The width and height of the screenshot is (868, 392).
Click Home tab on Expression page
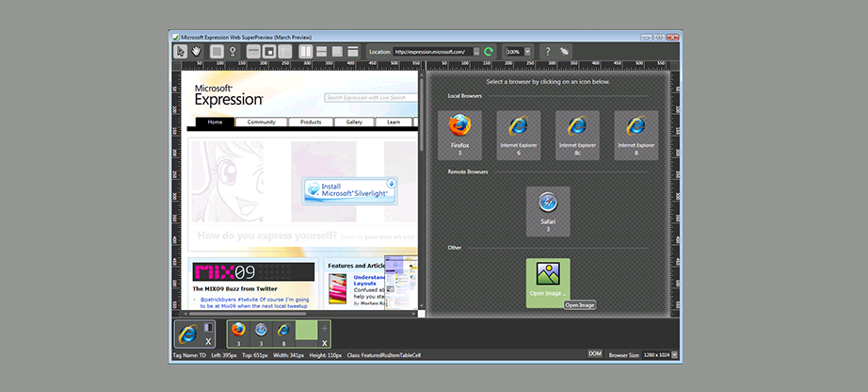click(x=215, y=122)
